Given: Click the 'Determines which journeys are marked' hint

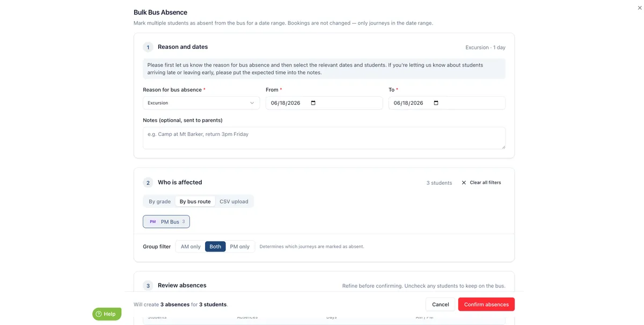Looking at the screenshot, I should click(312, 247).
